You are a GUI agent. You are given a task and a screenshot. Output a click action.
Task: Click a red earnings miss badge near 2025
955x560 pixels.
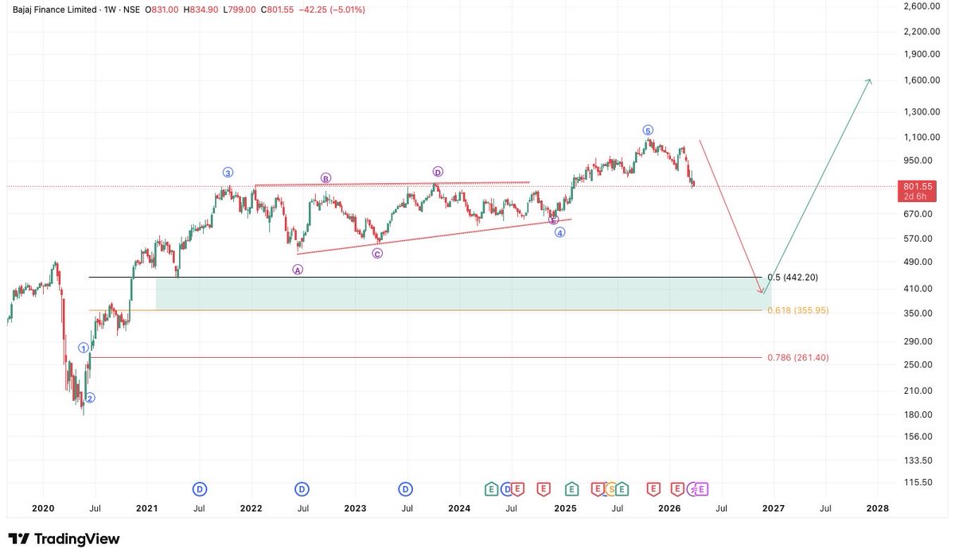(x=544, y=489)
